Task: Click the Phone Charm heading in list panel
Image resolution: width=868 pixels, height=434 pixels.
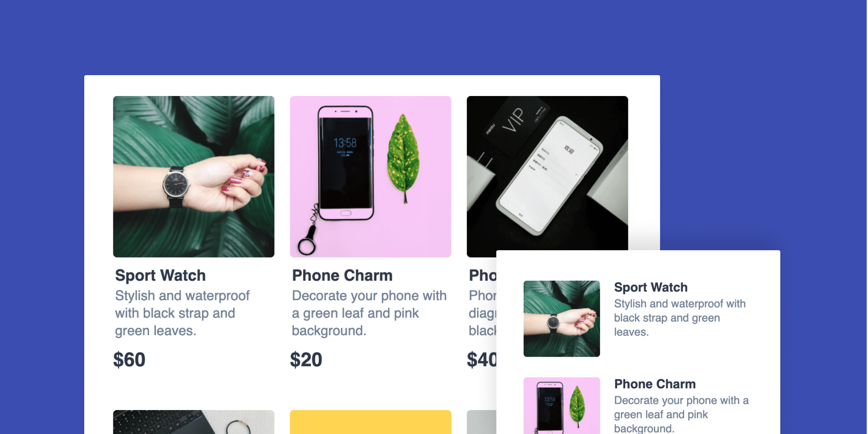Action: pos(655,384)
